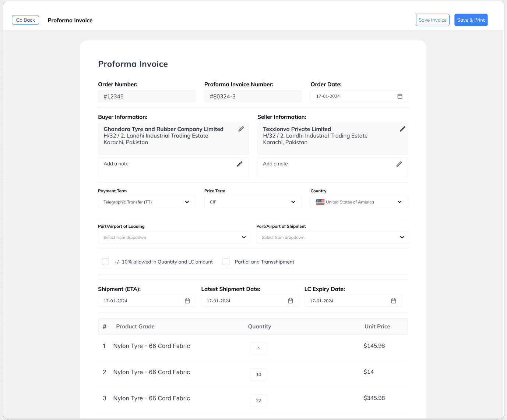Click pencil icon on buyer note

[240, 164]
